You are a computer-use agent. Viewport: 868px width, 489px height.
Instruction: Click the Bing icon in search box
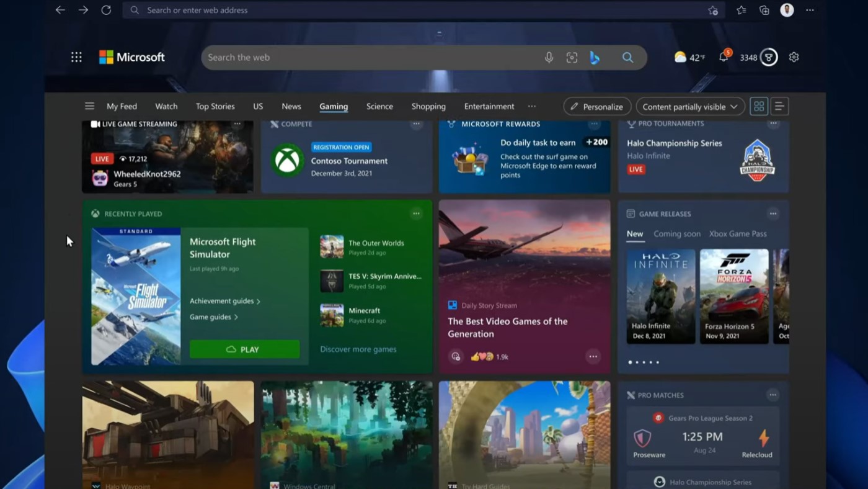595,57
